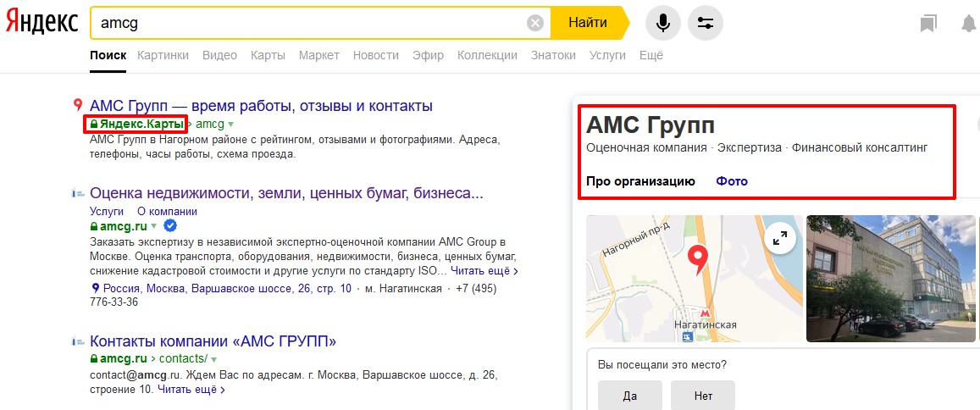980x410 pixels.
Task: Click the lock icon before Яндекс.Карты
Action: click(x=94, y=124)
